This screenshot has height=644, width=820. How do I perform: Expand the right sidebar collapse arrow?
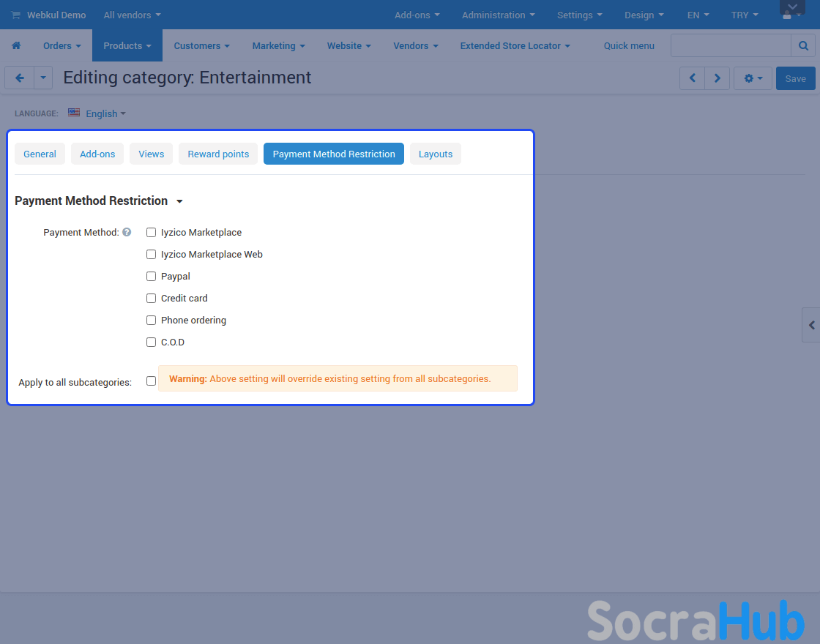pyautogui.click(x=811, y=325)
